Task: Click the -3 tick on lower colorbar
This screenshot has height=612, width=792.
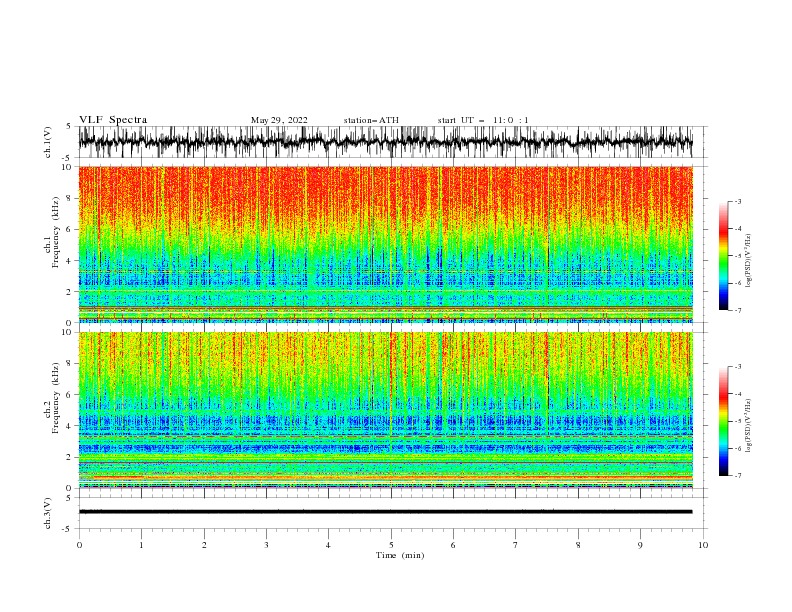Action: point(738,367)
